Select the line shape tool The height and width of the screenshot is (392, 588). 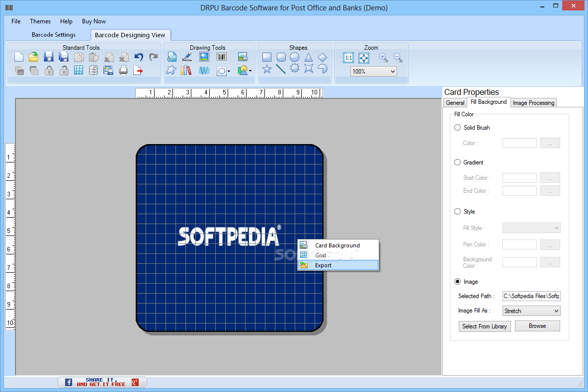tap(281, 69)
